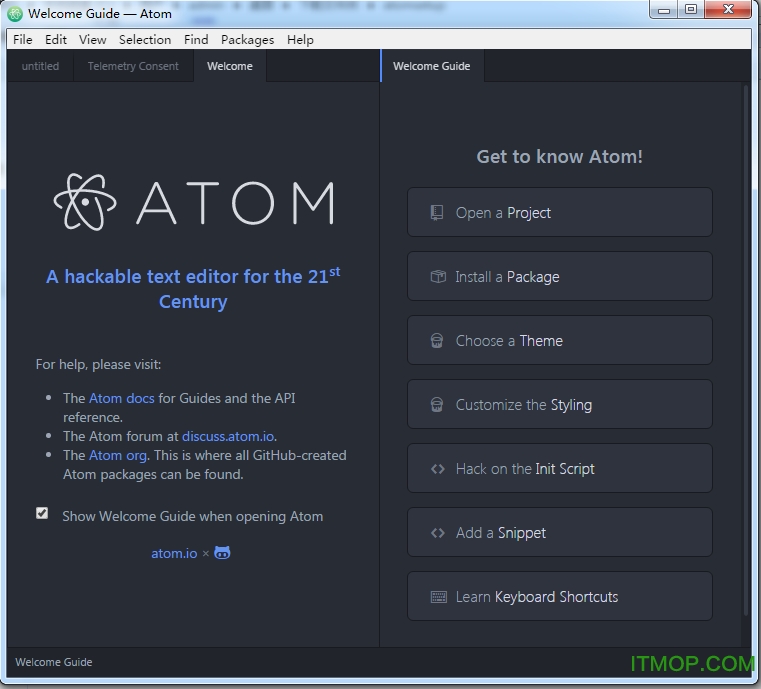Open the discuss.atom.io forum link
The height and width of the screenshot is (689, 761).
(228, 436)
